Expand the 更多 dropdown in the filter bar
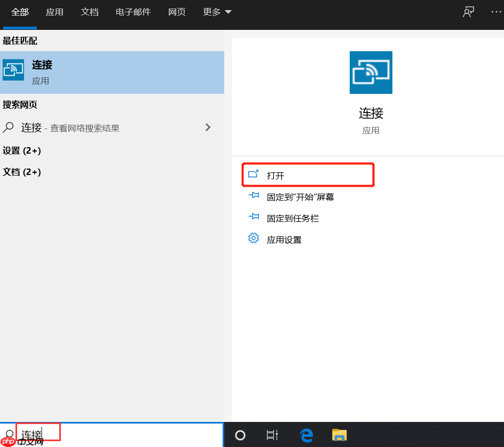The image size is (504, 447). (216, 11)
